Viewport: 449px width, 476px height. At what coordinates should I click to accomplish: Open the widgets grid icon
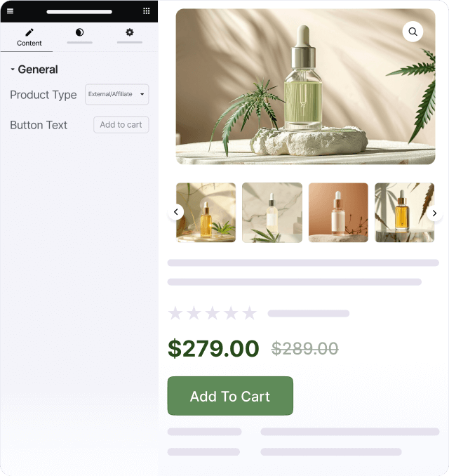point(146,11)
